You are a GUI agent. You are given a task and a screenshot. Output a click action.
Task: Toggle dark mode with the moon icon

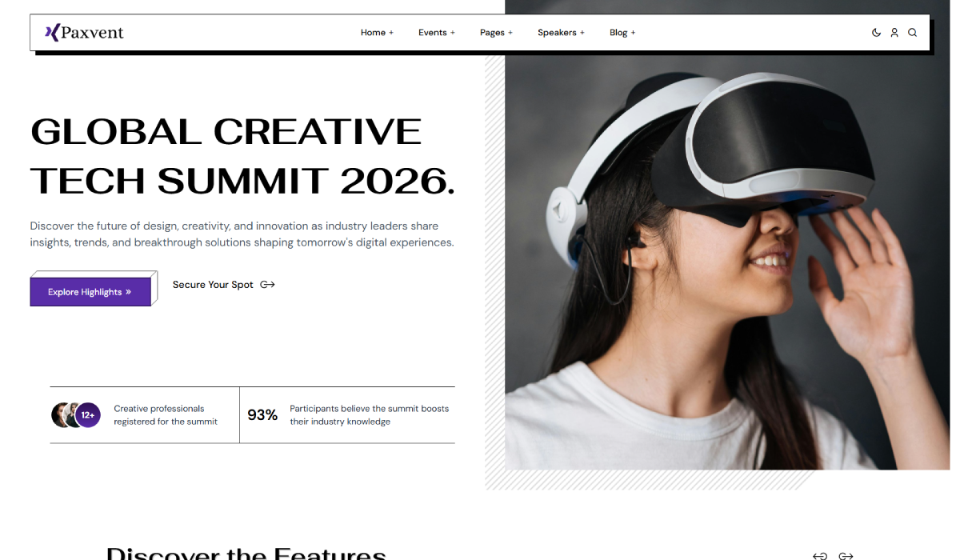[x=876, y=33]
